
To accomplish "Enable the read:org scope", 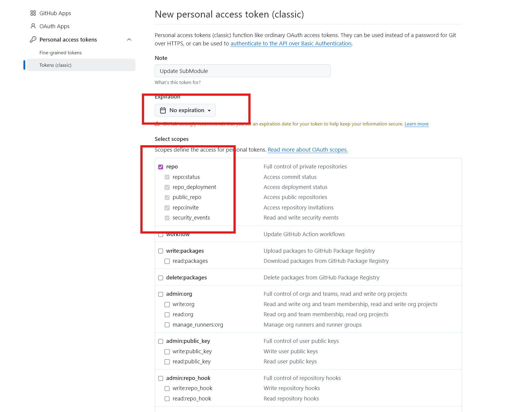I will pos(167,315).
